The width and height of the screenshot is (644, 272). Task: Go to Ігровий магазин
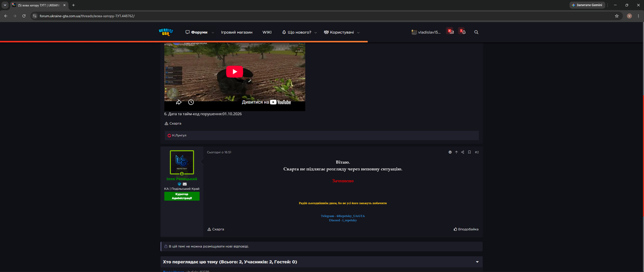click(236, 32)
